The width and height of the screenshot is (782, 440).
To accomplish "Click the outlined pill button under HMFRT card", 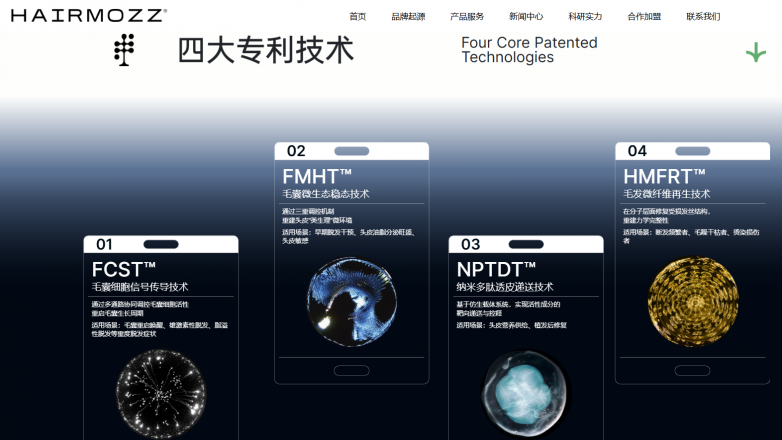I will [x=692, y=371].
